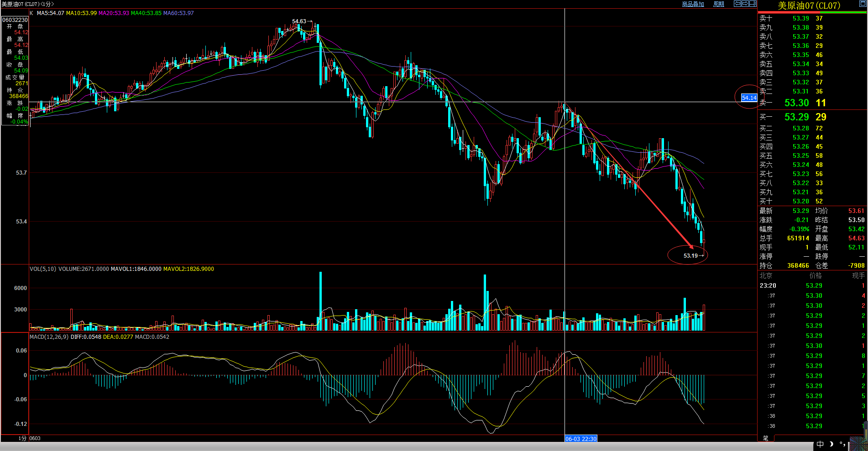Click the MACD(12,26,9) indicator title
Image resolution: width=868 pixels, height=451 pixels.
[49, 337]
